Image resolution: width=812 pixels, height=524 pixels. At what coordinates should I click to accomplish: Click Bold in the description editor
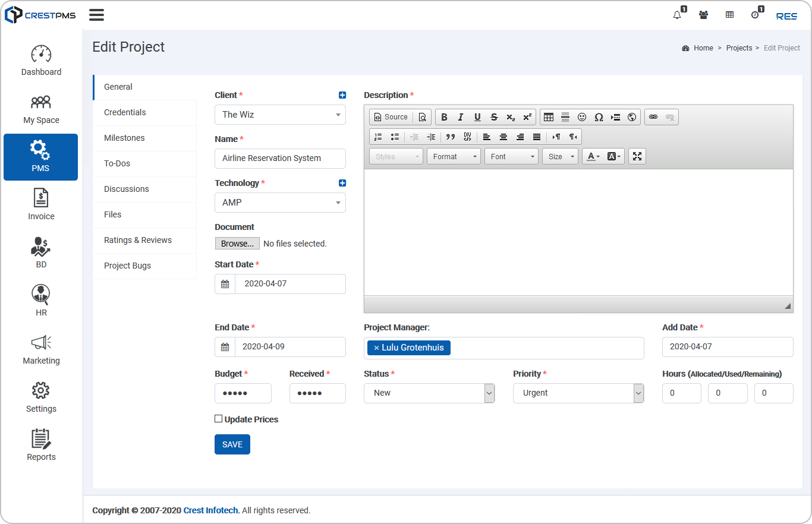(444, 117)
